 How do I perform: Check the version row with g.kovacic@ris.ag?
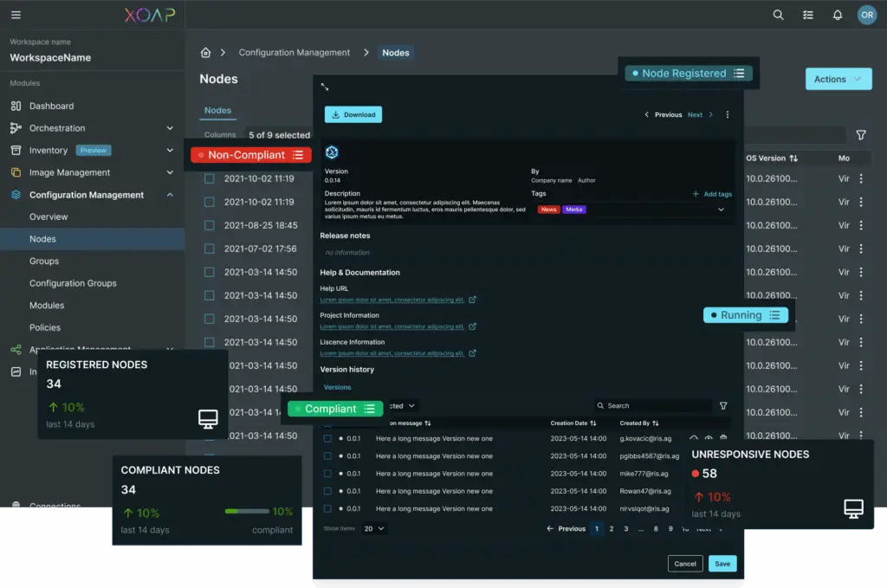pos(327,439)
